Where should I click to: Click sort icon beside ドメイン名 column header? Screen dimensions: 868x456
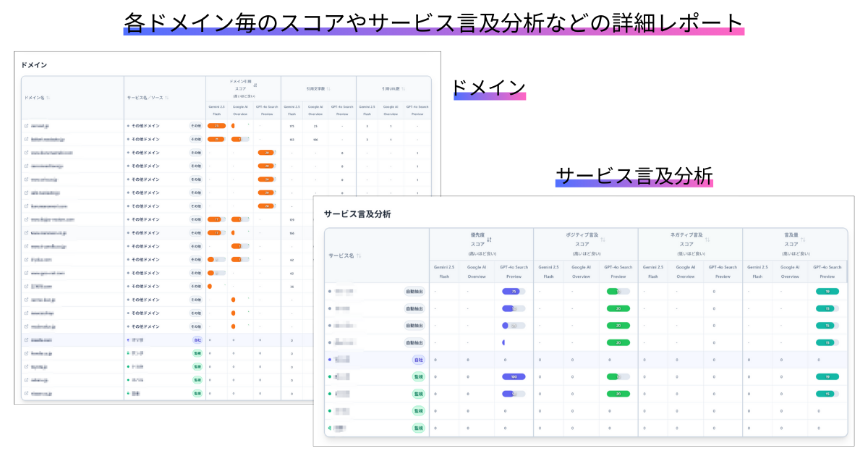click(48, 98)
